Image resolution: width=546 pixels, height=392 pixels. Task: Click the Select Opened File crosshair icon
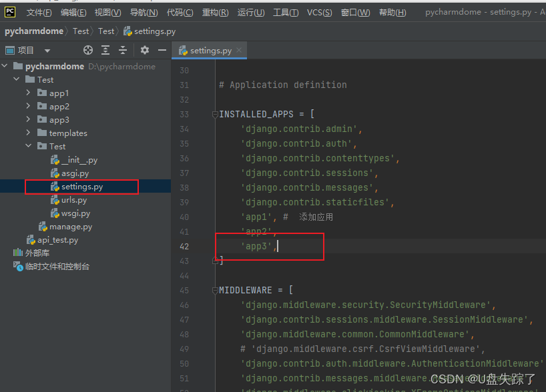(88, 50)
